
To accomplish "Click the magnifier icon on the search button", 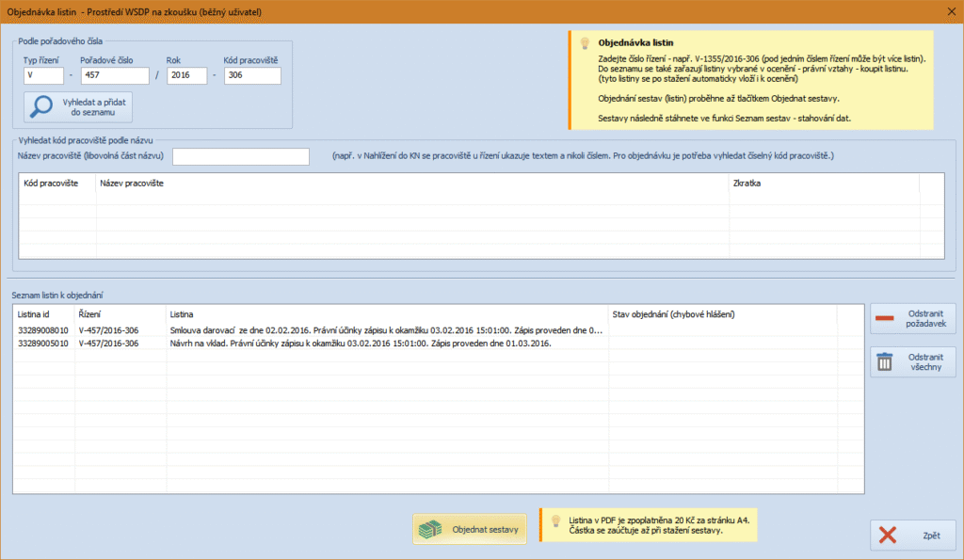I will tap(41, 106).
